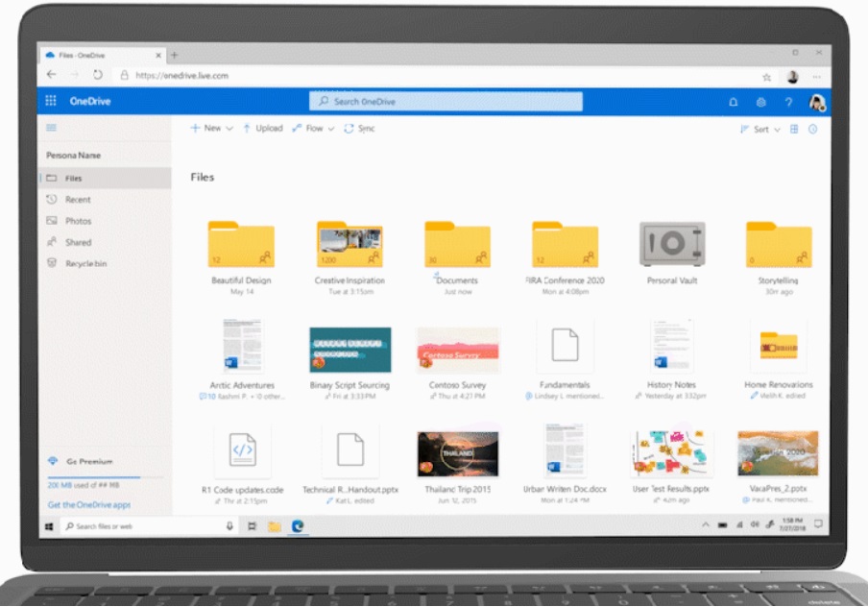This screenshot has height=607, width=868.
Task: Open OneDrive settings gear
Action: click(x=761, y=102)
